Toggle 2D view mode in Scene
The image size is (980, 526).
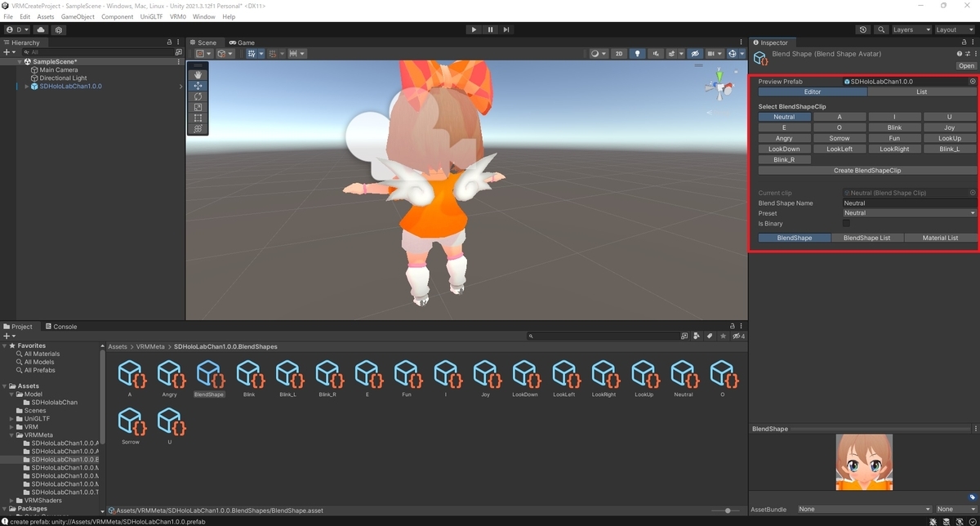click(619, 54)
